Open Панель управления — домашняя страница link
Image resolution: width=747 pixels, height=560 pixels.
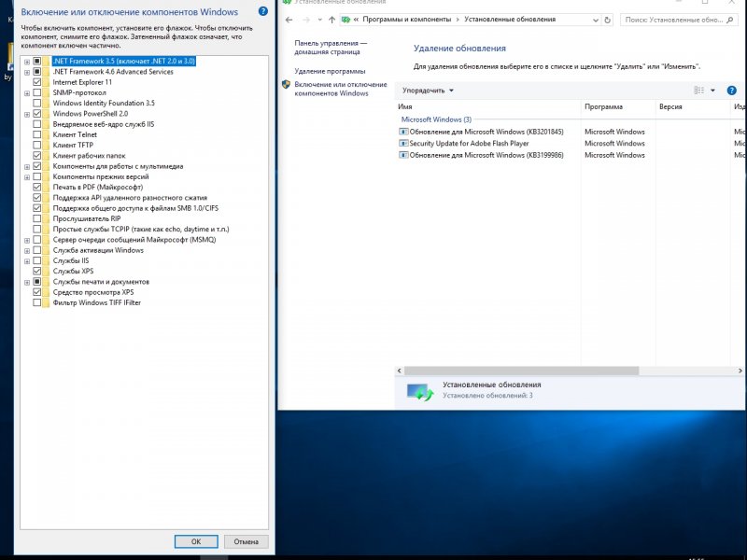coord(331,48)
